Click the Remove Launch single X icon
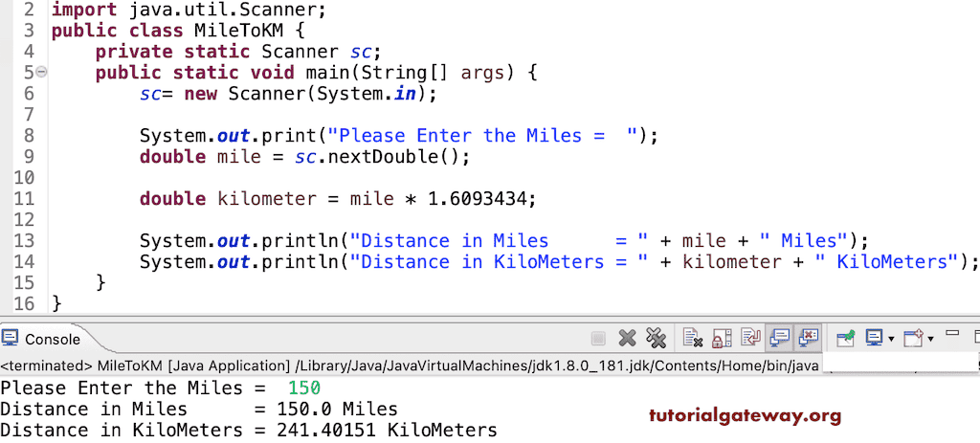 (x=628, y=338)
